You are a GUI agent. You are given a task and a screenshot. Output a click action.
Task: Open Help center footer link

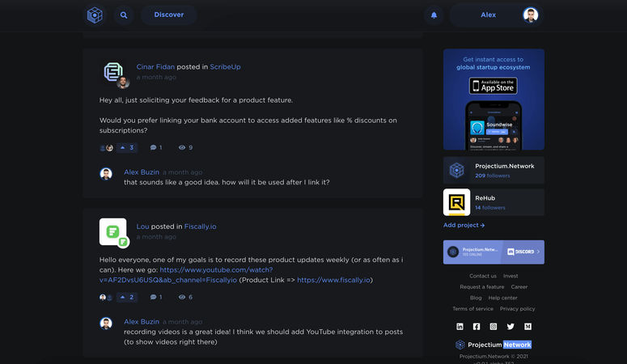click(x=502, y=298)
